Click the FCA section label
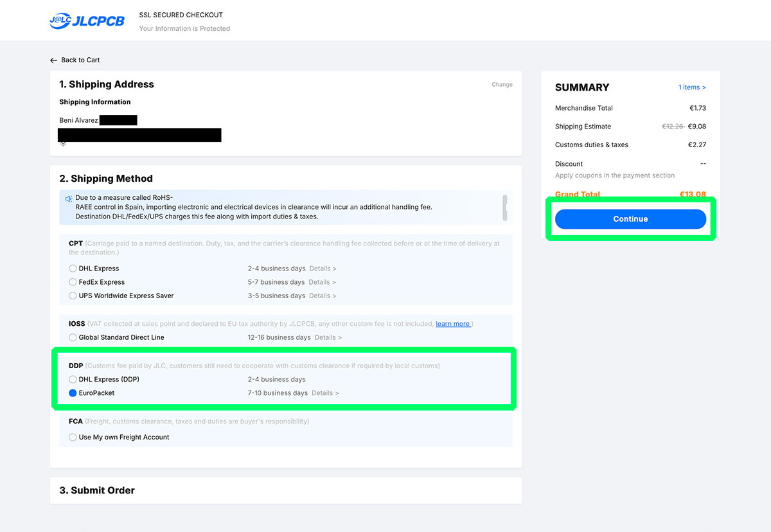 pos(76,421)
